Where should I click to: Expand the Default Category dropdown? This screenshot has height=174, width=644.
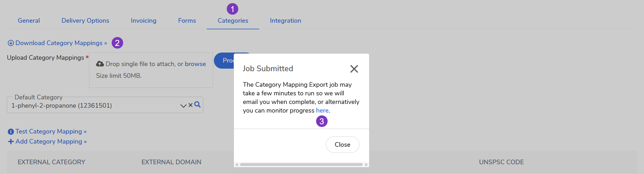point(183,106)
